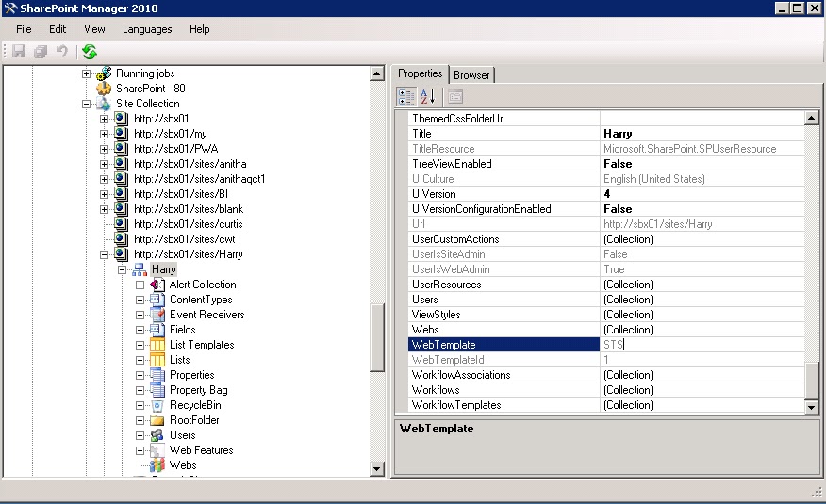Click the Save toolbar icon
826x504 pixels.
[x=19, y=51]
